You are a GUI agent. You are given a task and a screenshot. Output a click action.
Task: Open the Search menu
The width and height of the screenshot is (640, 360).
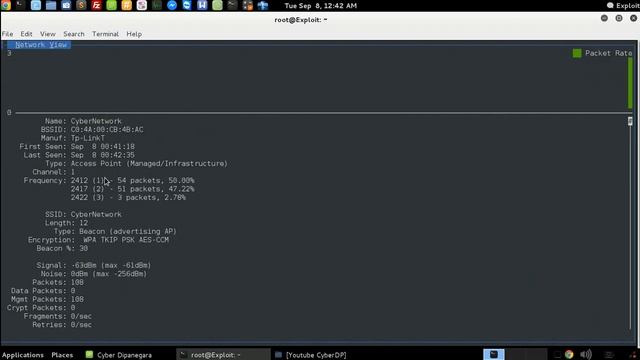click(x=74, y=34)
